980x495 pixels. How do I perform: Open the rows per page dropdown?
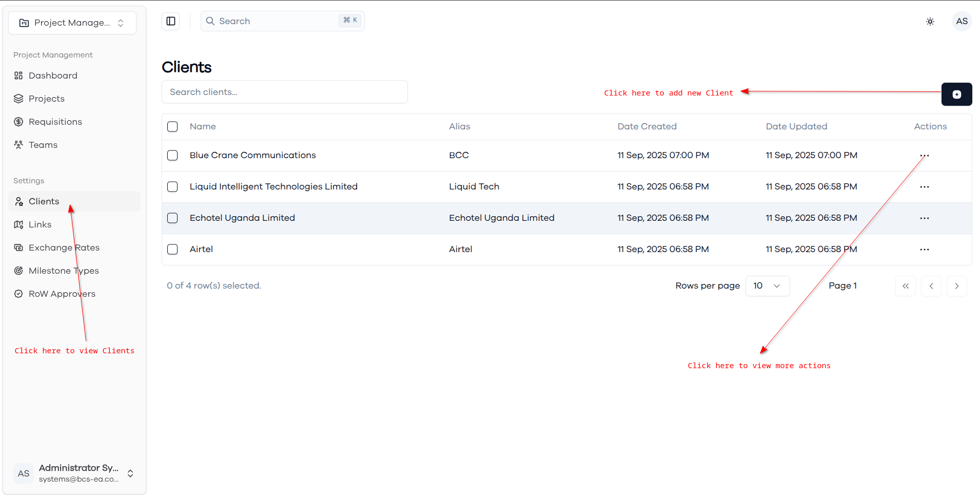768,286
